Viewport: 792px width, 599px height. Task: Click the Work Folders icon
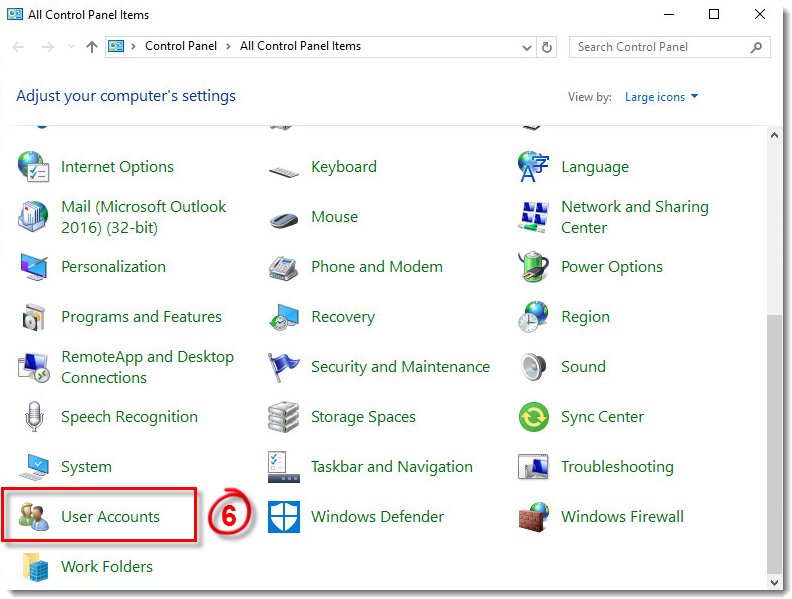(x=35, y=567)
